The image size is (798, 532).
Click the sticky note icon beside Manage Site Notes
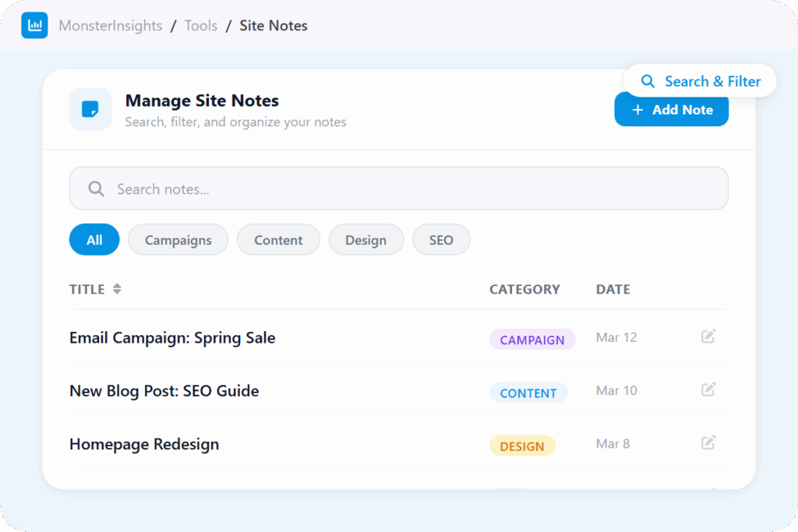[x=90, y=110]
